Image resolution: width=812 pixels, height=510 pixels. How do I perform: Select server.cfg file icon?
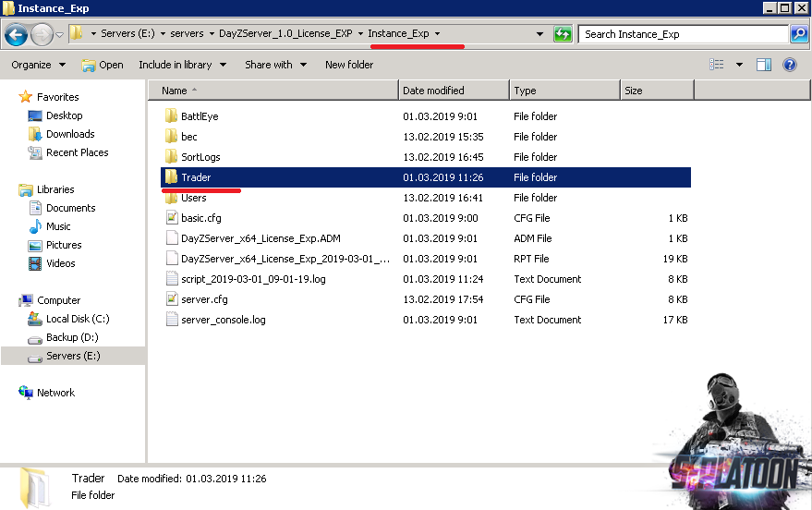tap(172, 299)
